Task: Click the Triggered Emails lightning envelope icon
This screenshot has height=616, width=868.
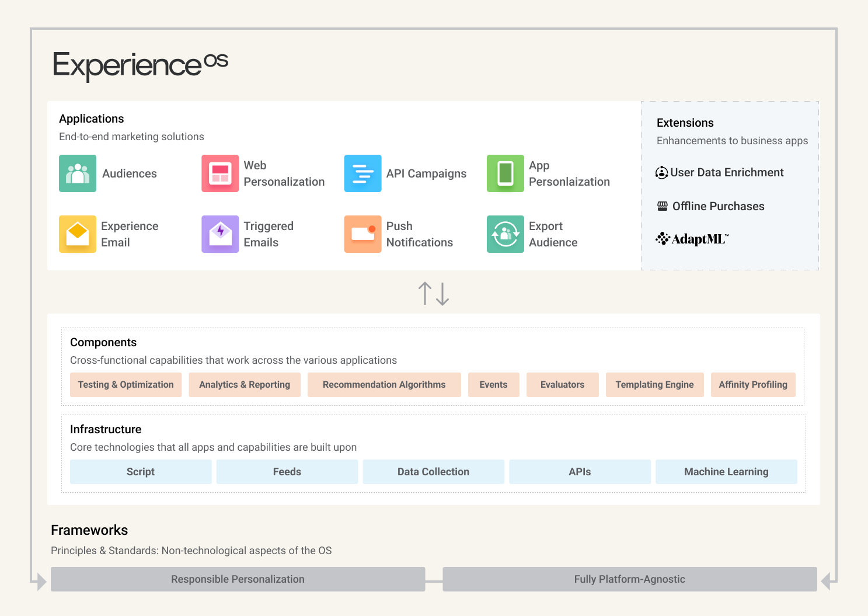Action: (220, 234)
